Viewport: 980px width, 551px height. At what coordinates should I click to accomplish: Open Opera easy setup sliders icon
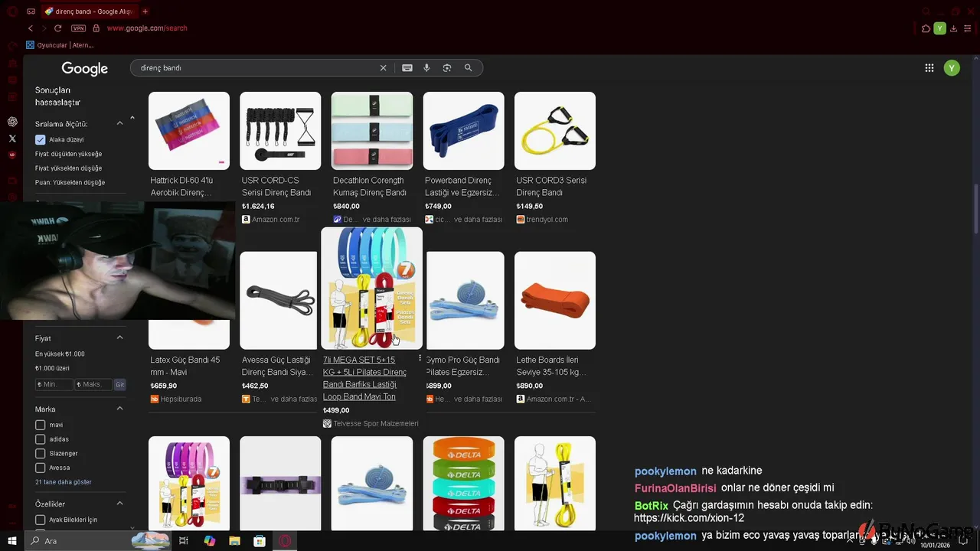(968, 28)
